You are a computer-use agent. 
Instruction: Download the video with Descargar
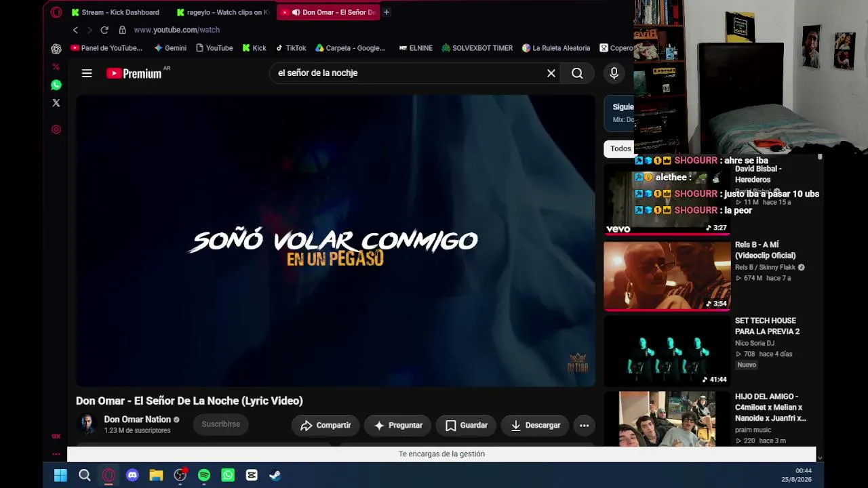pos(535,425)
